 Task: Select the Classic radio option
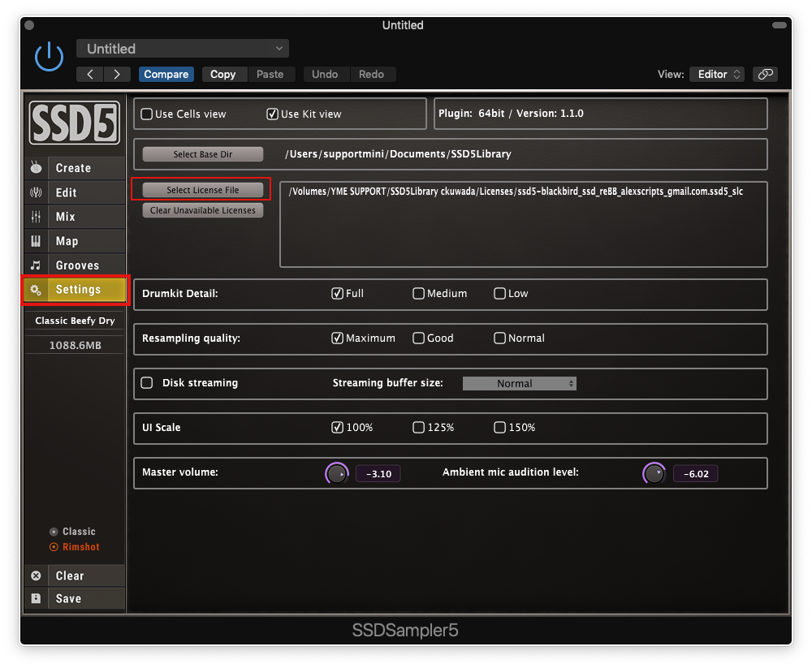pyautogui.click(x=54, y=532)
